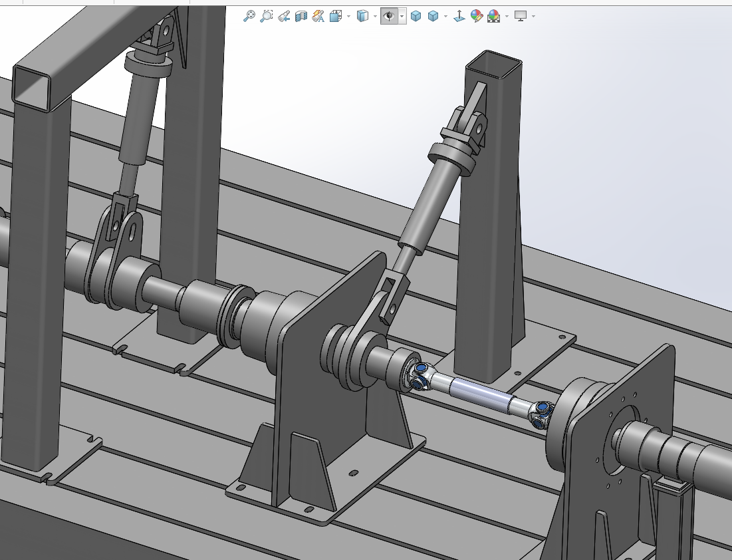Expand the Apply Scene dropdown arrow

coord(507,17)
